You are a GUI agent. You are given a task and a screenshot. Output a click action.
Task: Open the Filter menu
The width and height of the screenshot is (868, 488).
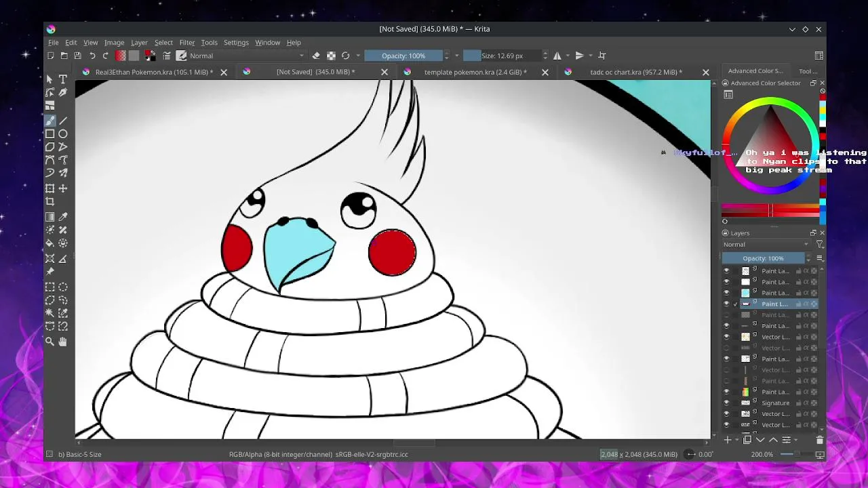tap(187, 43)
